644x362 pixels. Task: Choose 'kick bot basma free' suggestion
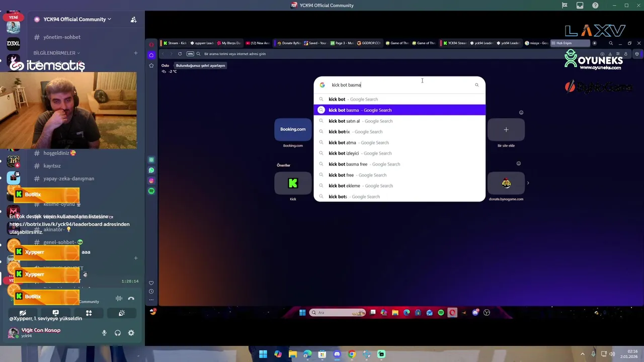click(399, 164)
